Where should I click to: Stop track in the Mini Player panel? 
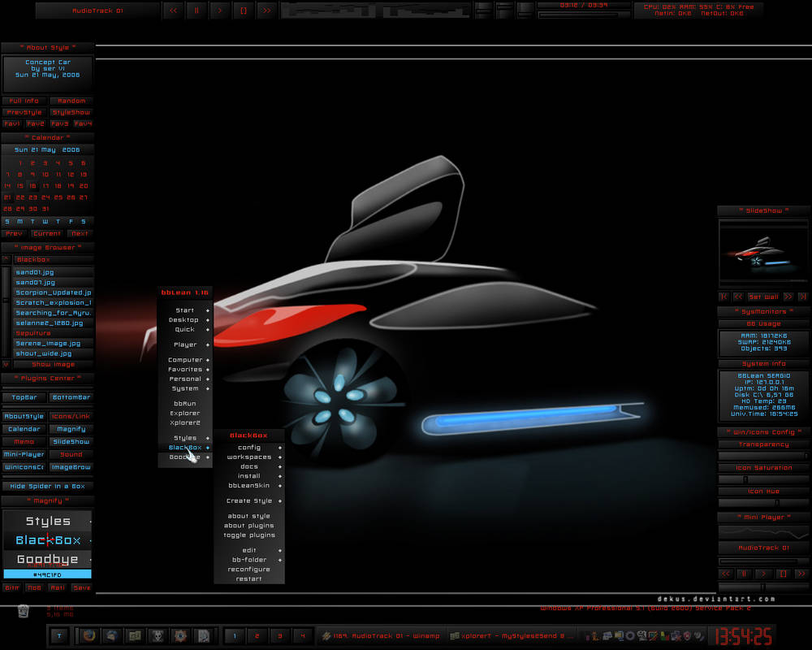click(x=783, y=574)
